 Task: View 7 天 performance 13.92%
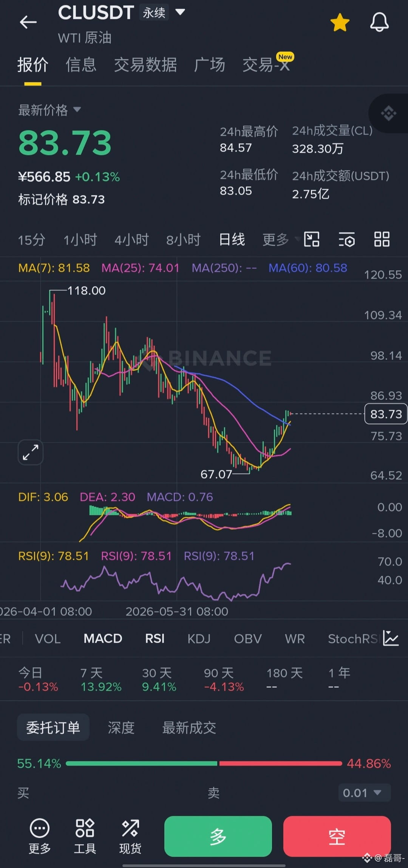pos(101,680)
